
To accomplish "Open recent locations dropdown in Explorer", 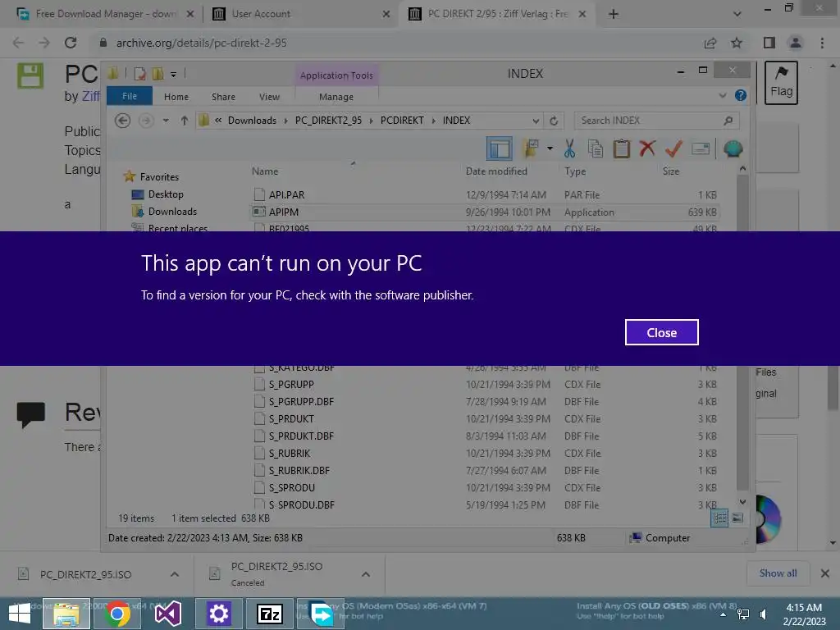I will tap(166, 121).
